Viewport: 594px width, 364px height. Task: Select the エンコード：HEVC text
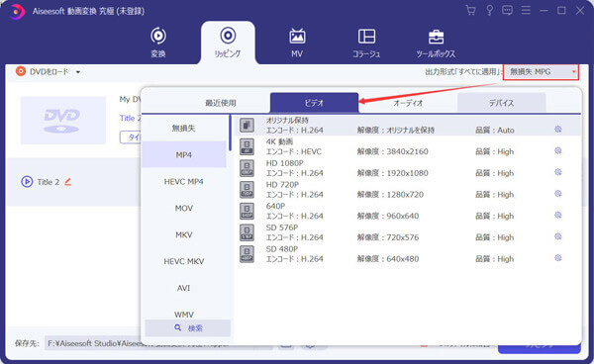click(x=294, y=151)
